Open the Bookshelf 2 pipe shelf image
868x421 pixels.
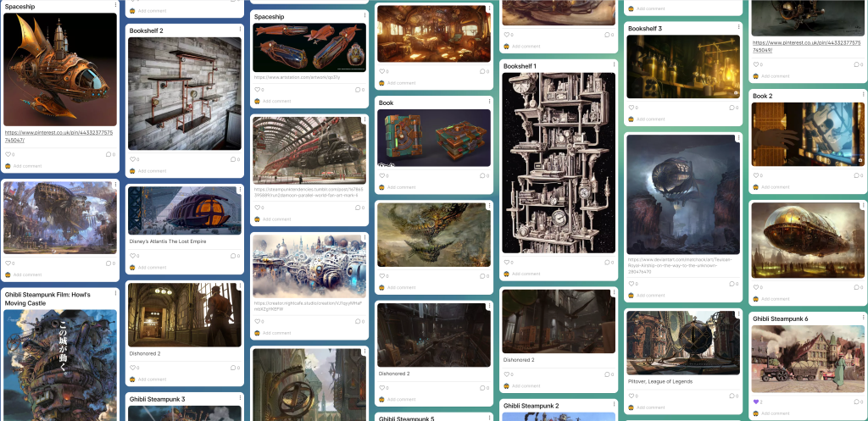[185, 93]
